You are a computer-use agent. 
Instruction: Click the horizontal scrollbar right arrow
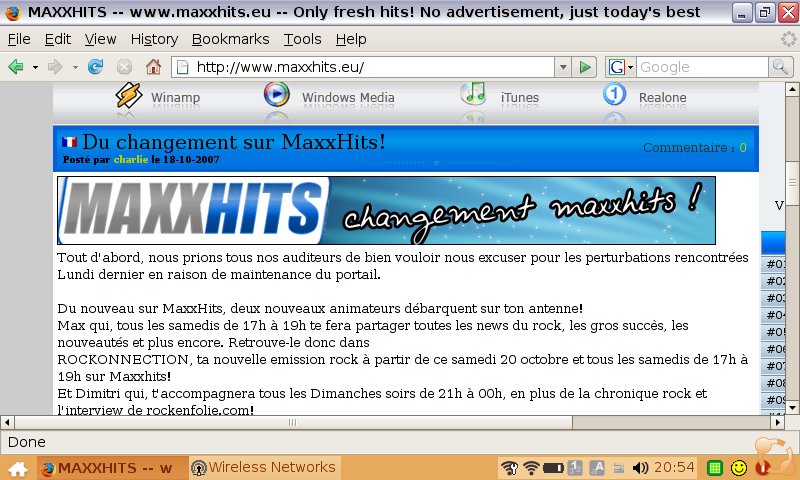point(778,422)
